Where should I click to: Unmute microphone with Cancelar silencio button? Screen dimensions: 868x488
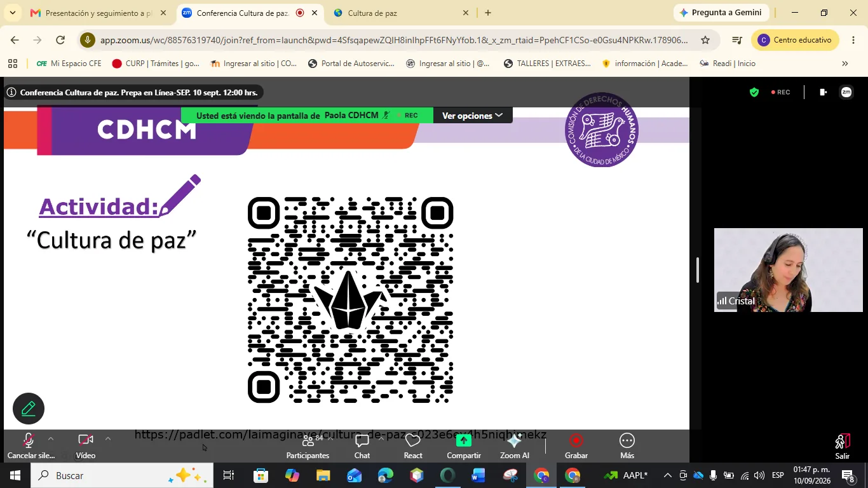(30, 445)
